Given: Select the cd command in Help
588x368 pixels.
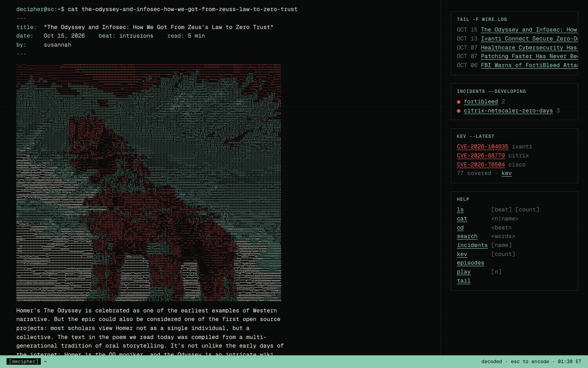Looking at the screenshot, I should [460, 227].
